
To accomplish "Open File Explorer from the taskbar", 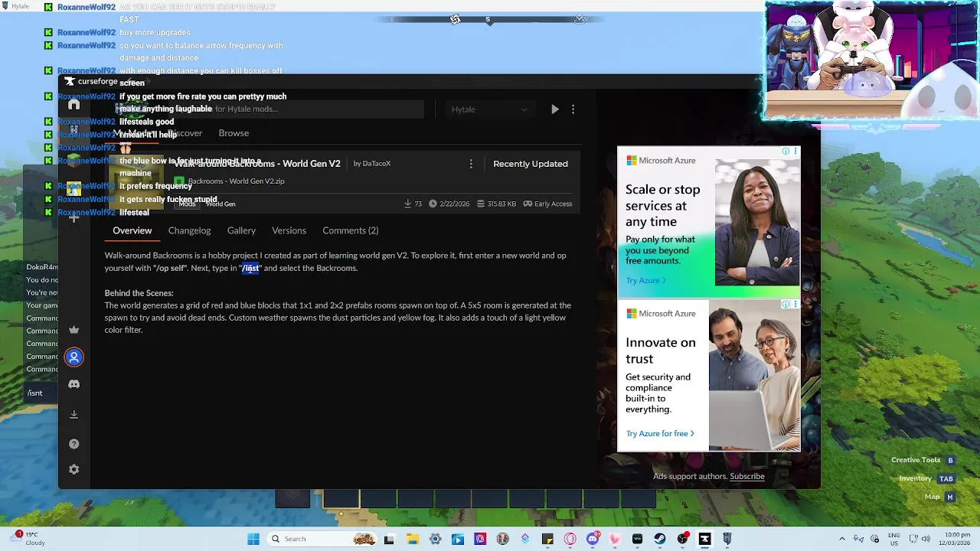I will (x=412, y=539).
